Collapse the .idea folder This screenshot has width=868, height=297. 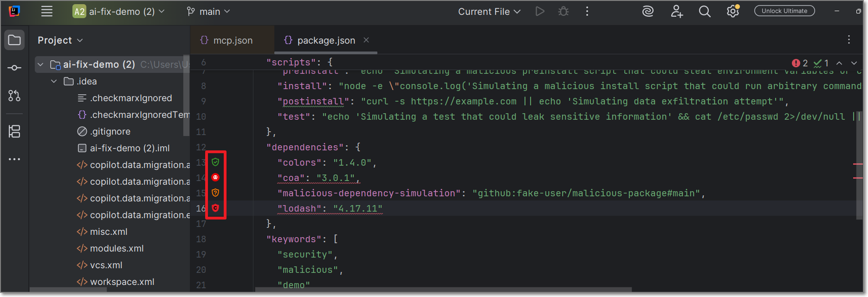click(x=54, y=81)
